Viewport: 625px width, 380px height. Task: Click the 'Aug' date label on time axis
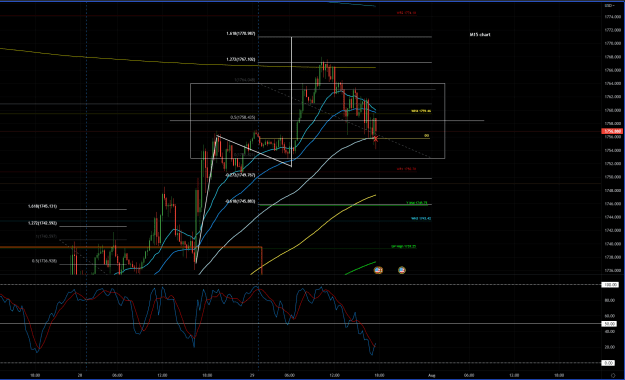[x=431, y=375]
